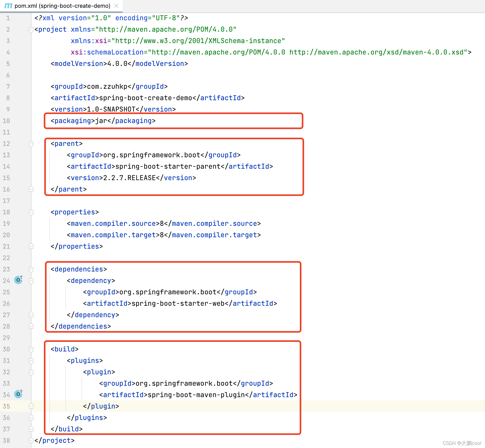Screen dimensions: 485x448
Task: Click the fold end marker on line 16
Action: pos(31,189)
